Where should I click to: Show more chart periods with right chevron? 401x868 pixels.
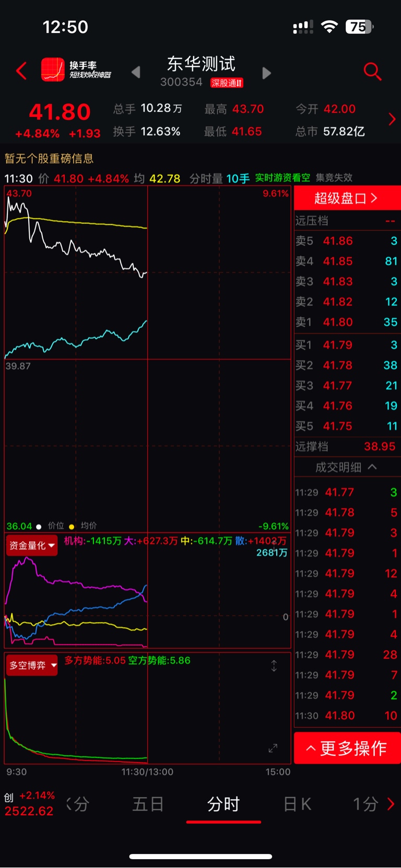[x=391, y=804]
